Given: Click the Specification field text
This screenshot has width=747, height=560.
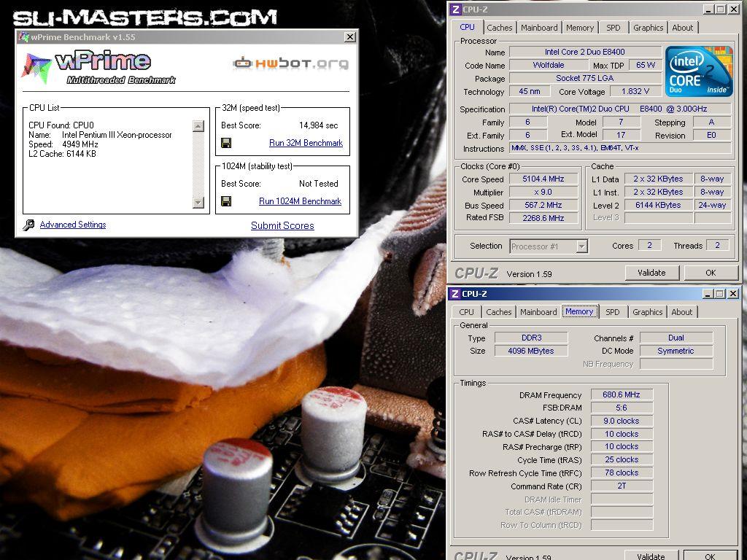Looking at the screenshot, I should (x=619, y=109).
